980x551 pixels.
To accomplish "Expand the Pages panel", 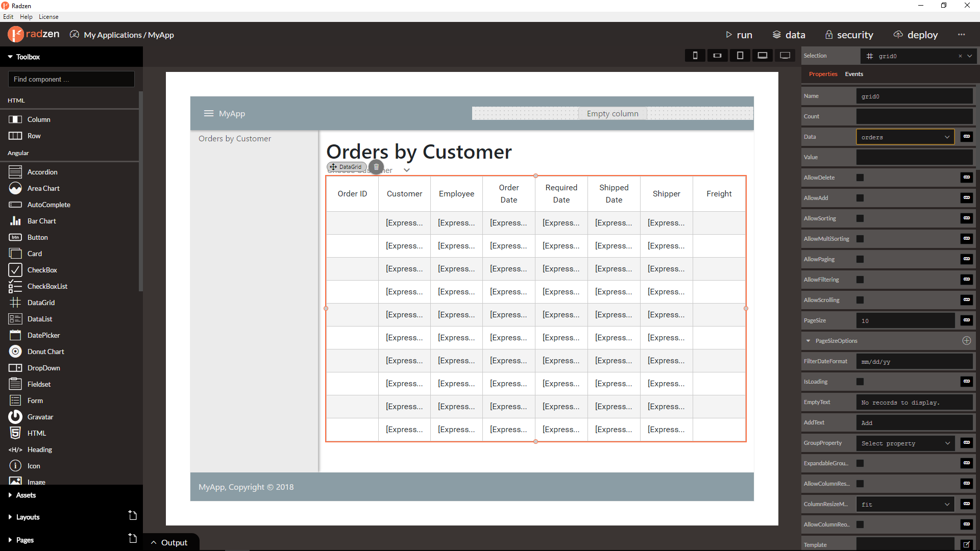I will point(21,540).
